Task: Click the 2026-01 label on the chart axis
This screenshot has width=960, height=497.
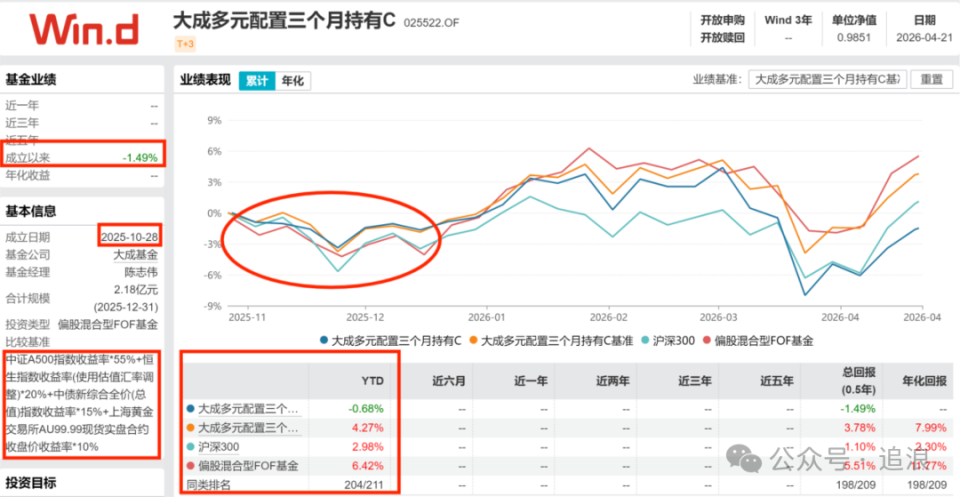Action: click(486, 318)
